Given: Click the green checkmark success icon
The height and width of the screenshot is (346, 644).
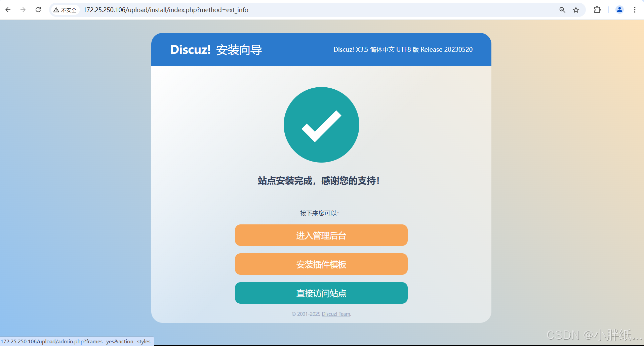Looking at the screenshot, I should (321, 125).
